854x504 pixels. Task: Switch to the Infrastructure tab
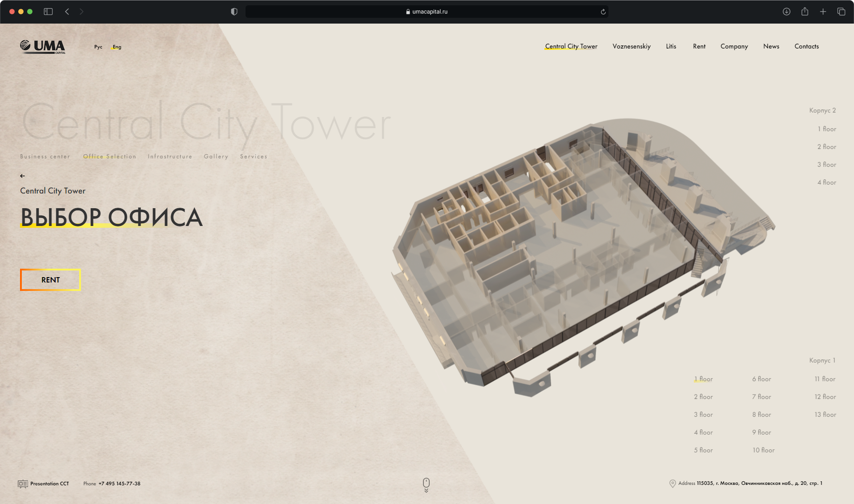tap(170, 157)
